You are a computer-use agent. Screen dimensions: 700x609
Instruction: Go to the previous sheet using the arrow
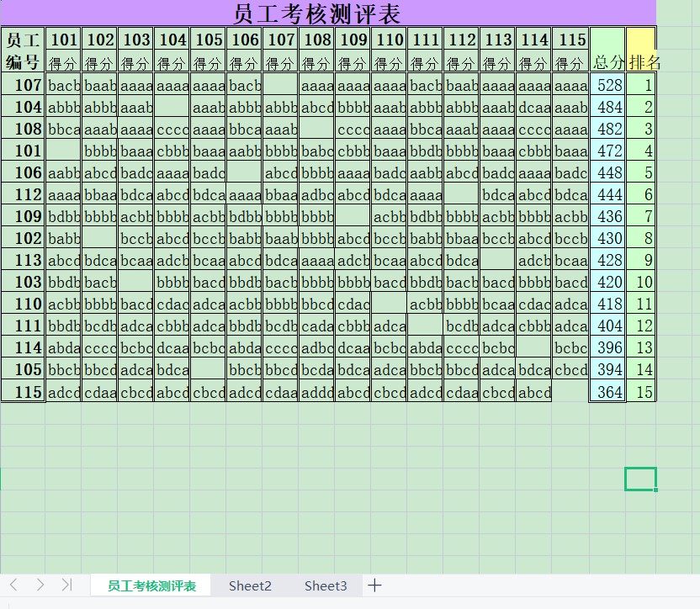14,585
